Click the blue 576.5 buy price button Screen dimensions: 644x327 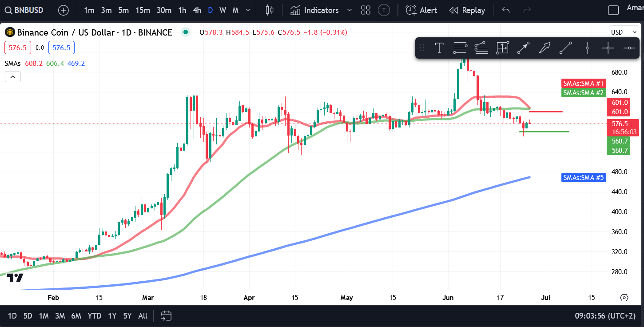[x=61, y=48]
